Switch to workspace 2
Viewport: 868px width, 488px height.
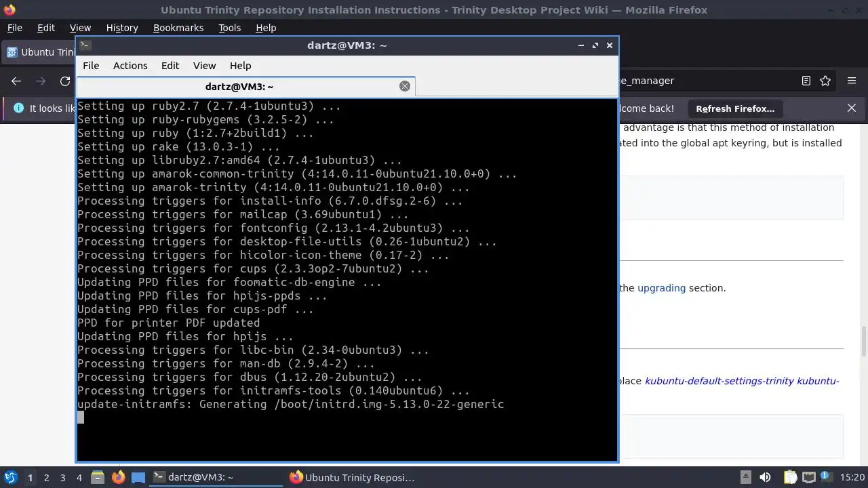[x=46, y=478]
